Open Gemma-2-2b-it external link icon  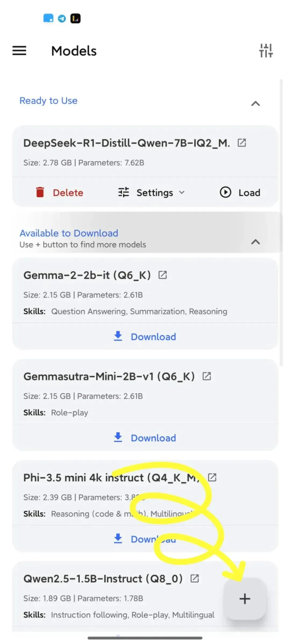click(x=162, y=275)
